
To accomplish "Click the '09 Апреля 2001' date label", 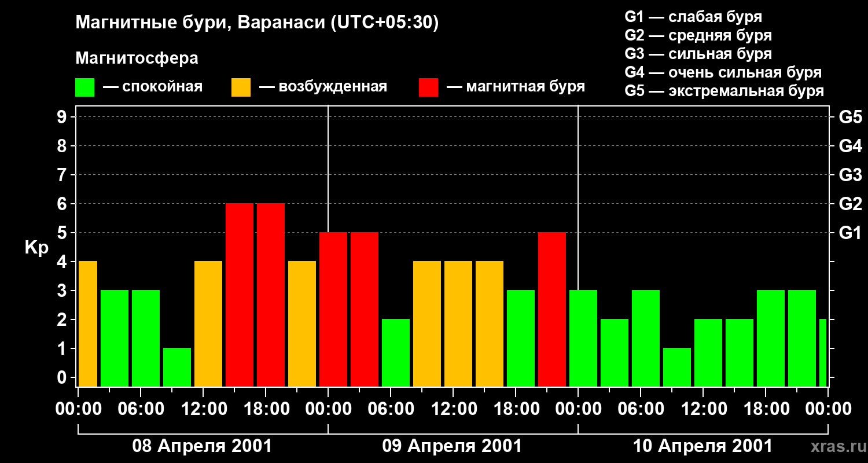I will coord(452,446).
